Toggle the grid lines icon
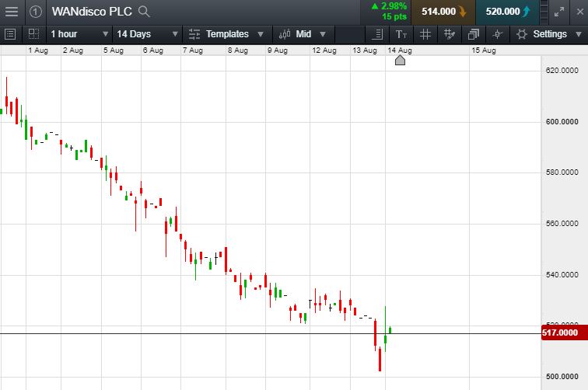The height and width of the screenshot is (390, 588). (x=425, y=34)
